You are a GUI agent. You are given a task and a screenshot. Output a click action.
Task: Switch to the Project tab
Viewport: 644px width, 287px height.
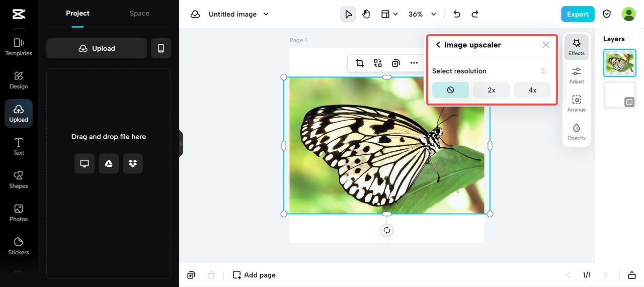pos(77,14)
